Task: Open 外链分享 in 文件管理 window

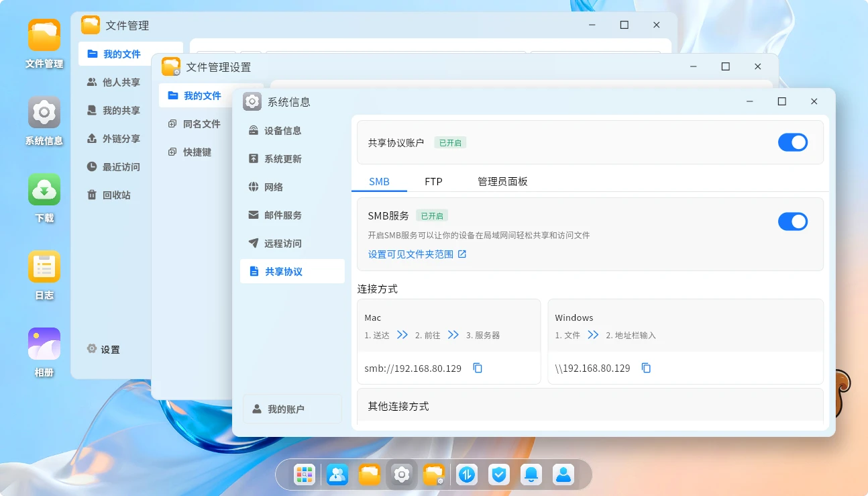Action: [x=114, y=139]
